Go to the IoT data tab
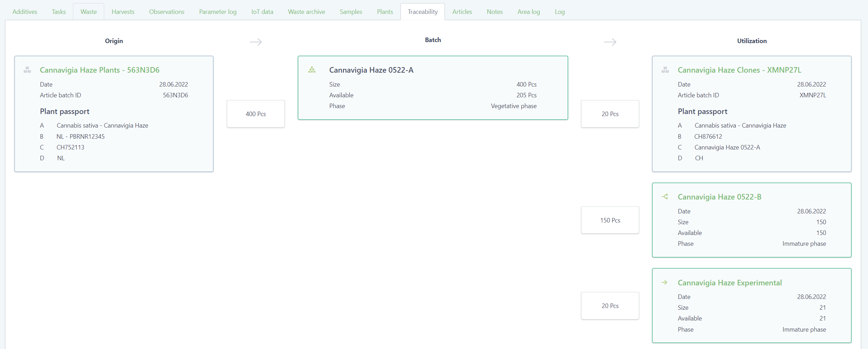Viewport: 868px width, 349px height. coord(262,12)
